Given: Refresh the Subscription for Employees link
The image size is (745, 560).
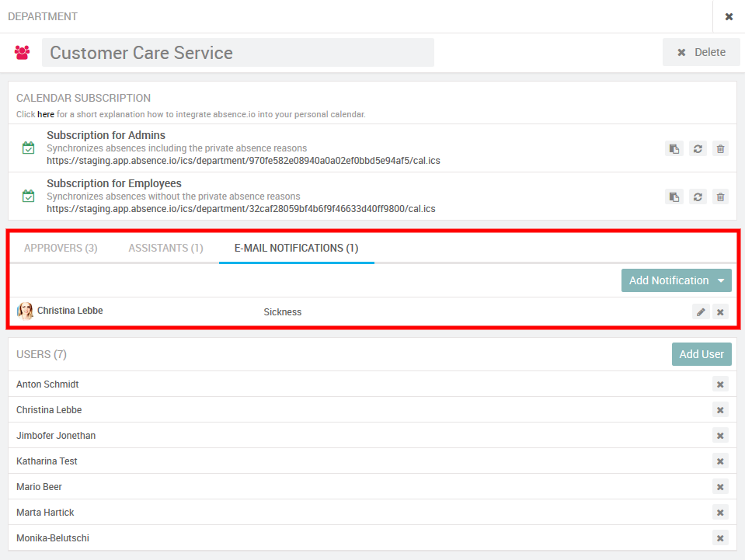Looking at the screenshot, I should [698, 197].
